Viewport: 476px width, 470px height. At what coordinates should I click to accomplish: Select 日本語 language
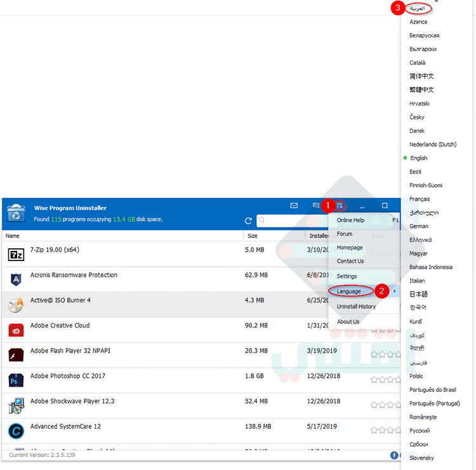click(419, 294)
